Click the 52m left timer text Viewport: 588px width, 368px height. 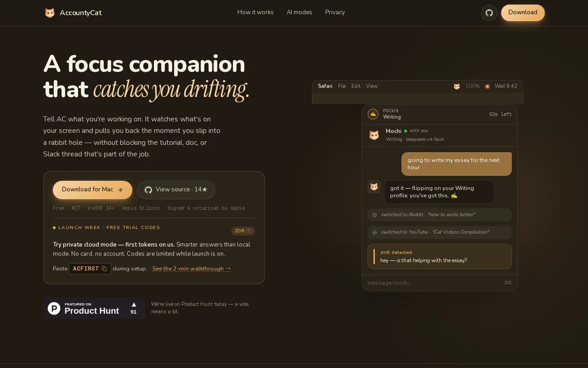(500, 114)
